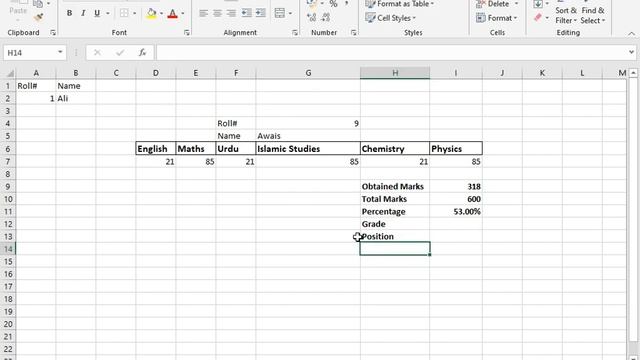
Task: Click Merge & Center icon
Action: 280,13
